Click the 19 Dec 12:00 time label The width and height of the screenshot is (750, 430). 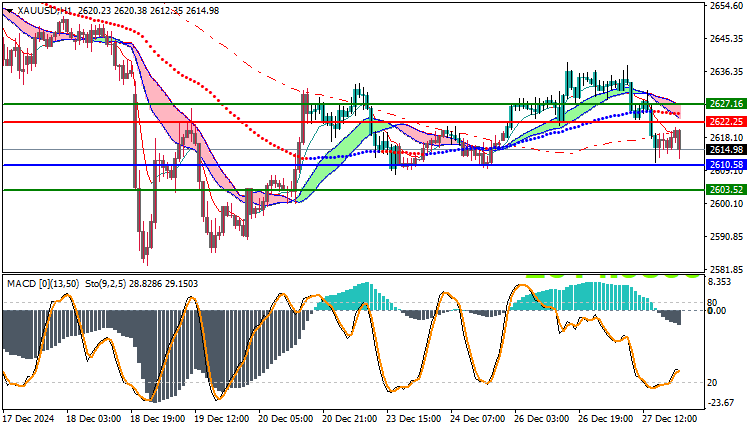tap(221, 419)
